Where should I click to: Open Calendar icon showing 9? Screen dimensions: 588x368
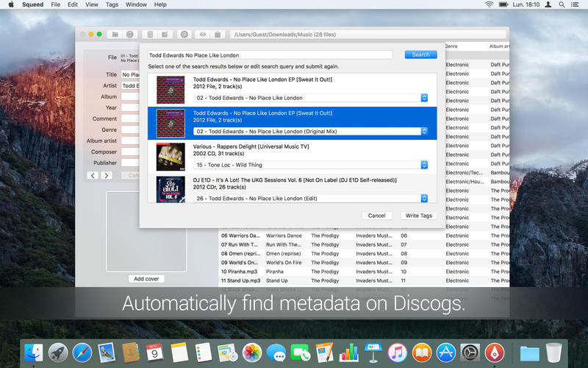154,353
